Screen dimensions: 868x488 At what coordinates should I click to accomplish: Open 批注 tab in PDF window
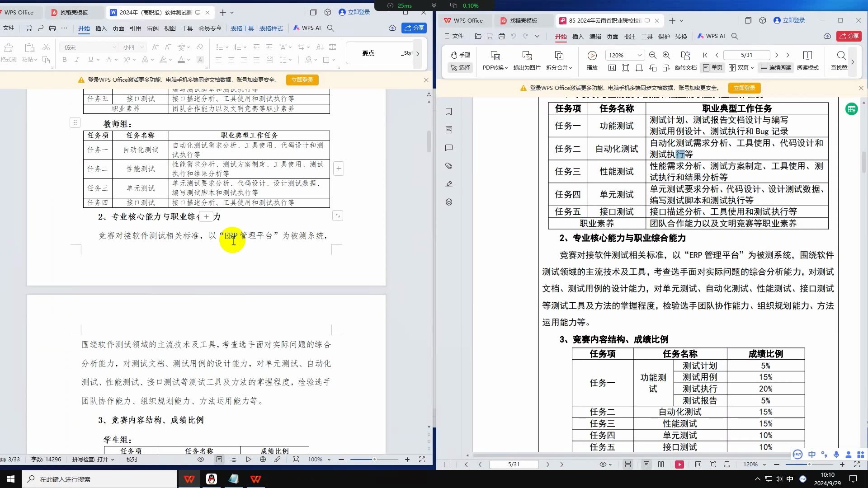[x=630, y=36]
